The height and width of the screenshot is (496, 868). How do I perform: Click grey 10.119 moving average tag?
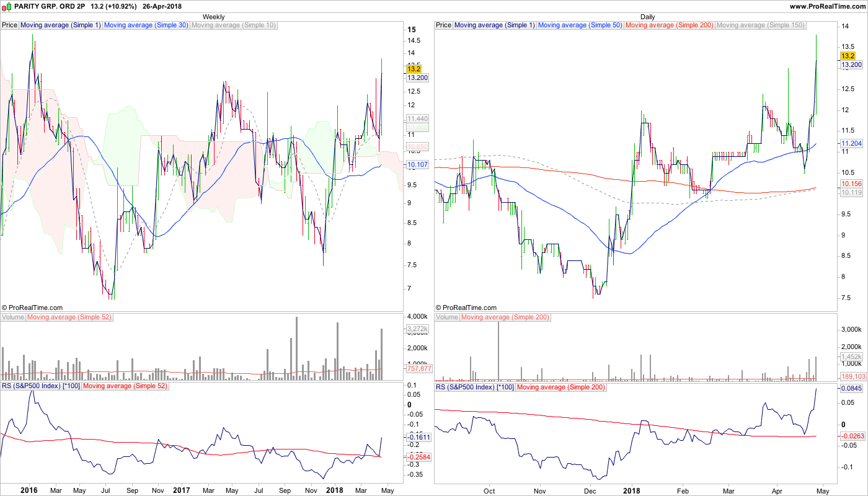[x=851, y=193]
